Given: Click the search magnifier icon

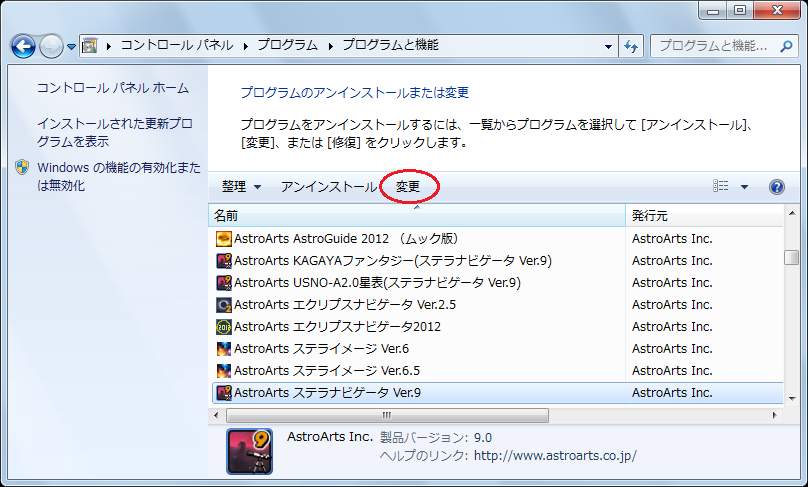Looking at the screenshot, I should (786, 46).
